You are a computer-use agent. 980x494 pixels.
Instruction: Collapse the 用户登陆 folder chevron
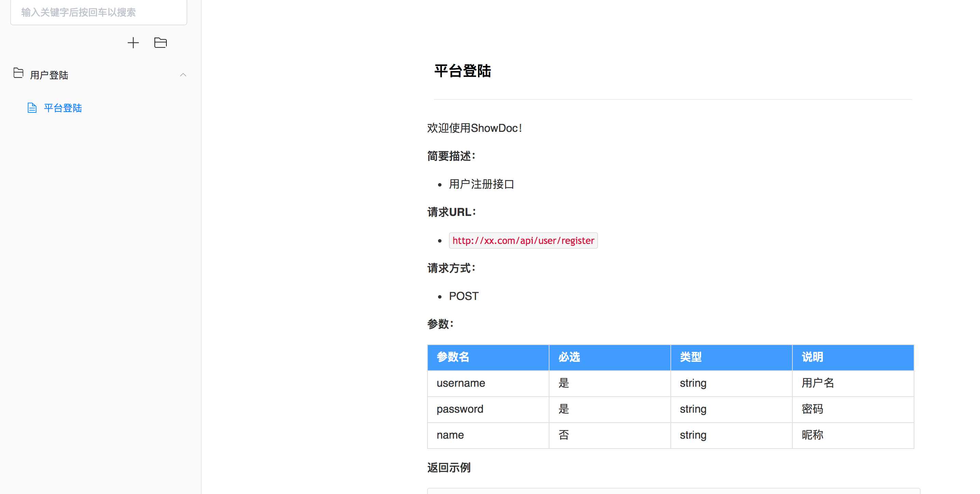(x=183, y=75)
